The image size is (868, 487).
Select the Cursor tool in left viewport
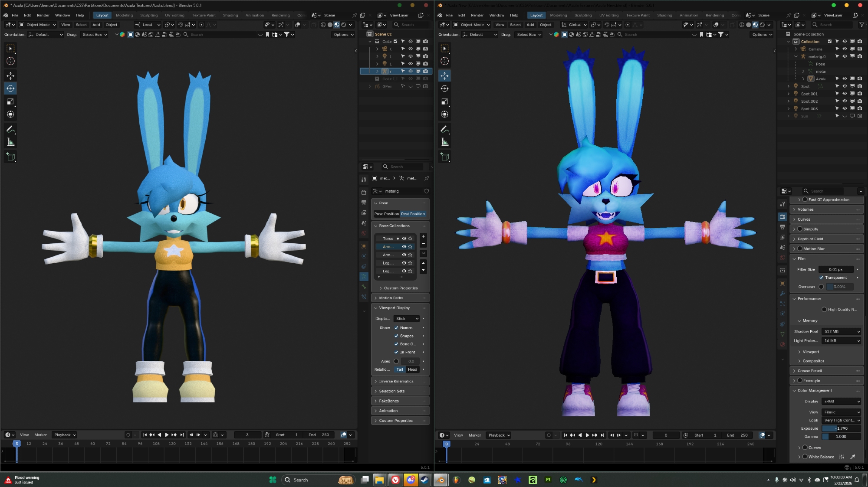[10, 61]
